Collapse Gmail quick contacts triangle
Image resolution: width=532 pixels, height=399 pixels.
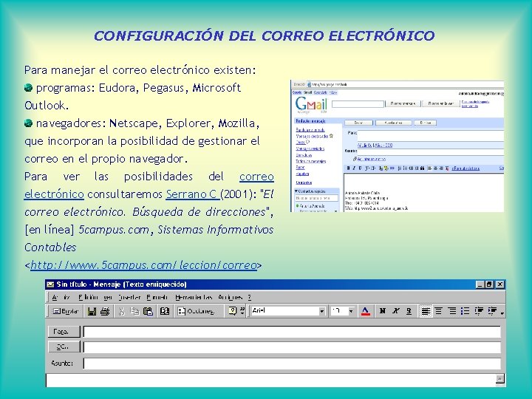click(x=296, y=191)
